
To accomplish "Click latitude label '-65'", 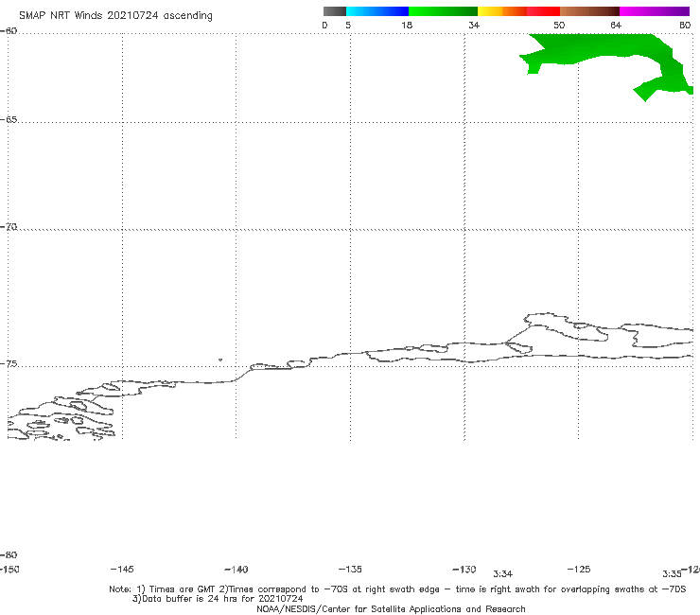I will (x=9, y=120).
